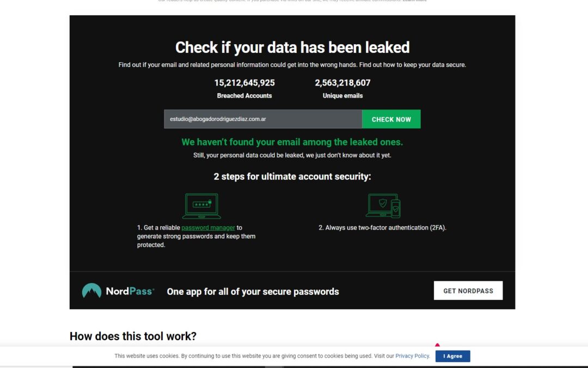Viewport: 588px width, 368px height.
Task: Accept cookies with I Agree button
Action: [x=452, y=356]
